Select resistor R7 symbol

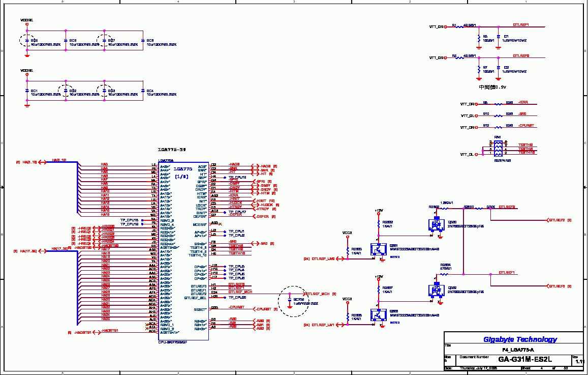pyautogui.click(x=479, y=69)
